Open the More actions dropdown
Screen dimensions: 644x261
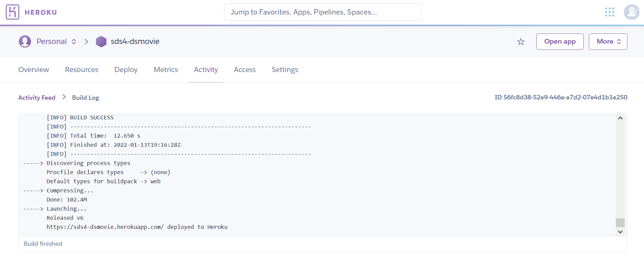click(608, 42)
